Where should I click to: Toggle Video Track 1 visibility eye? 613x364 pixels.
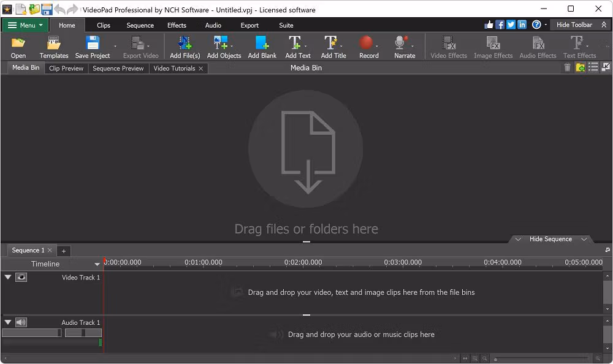(x=21, y=277)
